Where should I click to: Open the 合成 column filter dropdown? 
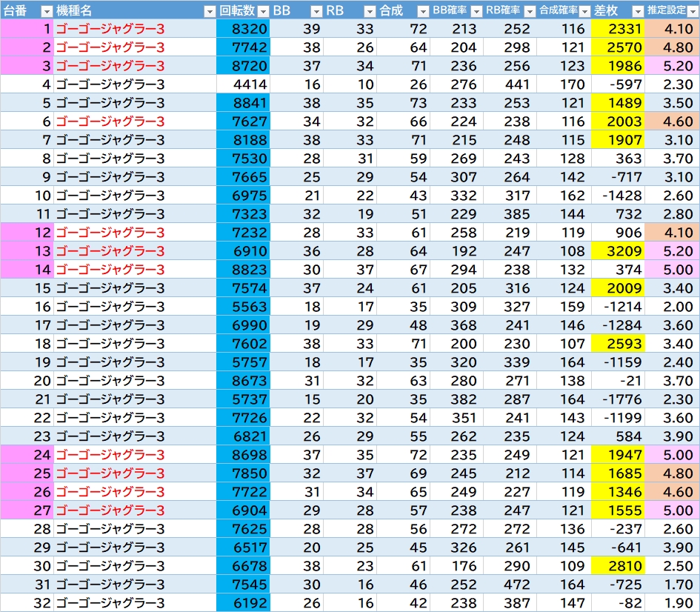(x=423, y=11)
